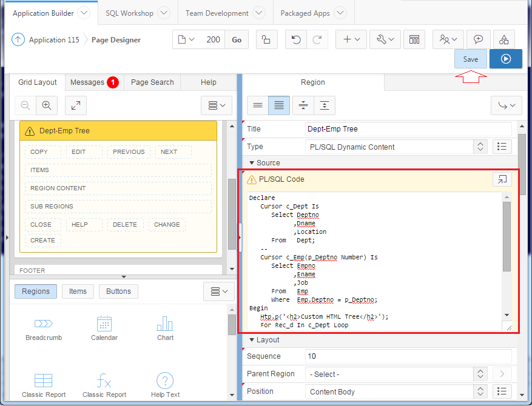This screenshot has height=406, width=532.
Task: Open Application Builder dropdown arrow
Action: (84, 13)
